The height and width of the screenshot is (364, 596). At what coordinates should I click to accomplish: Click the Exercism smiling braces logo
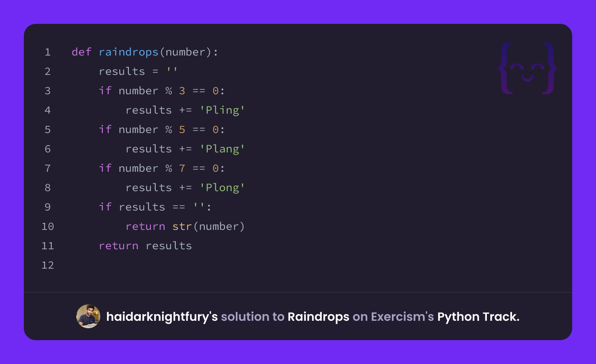(527, 69)
